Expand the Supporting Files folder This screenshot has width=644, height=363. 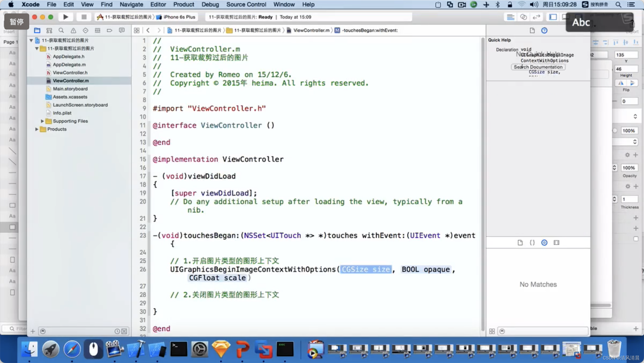pos(42,121)
